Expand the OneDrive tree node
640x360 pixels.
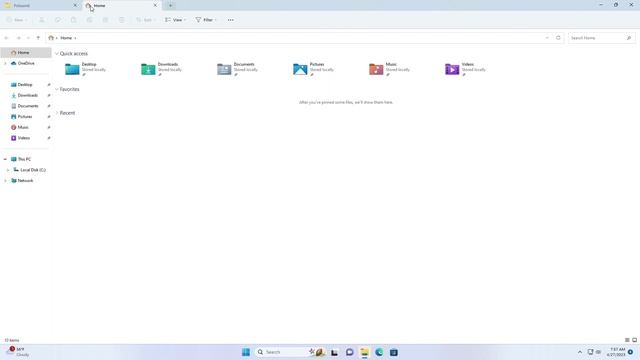5,63
